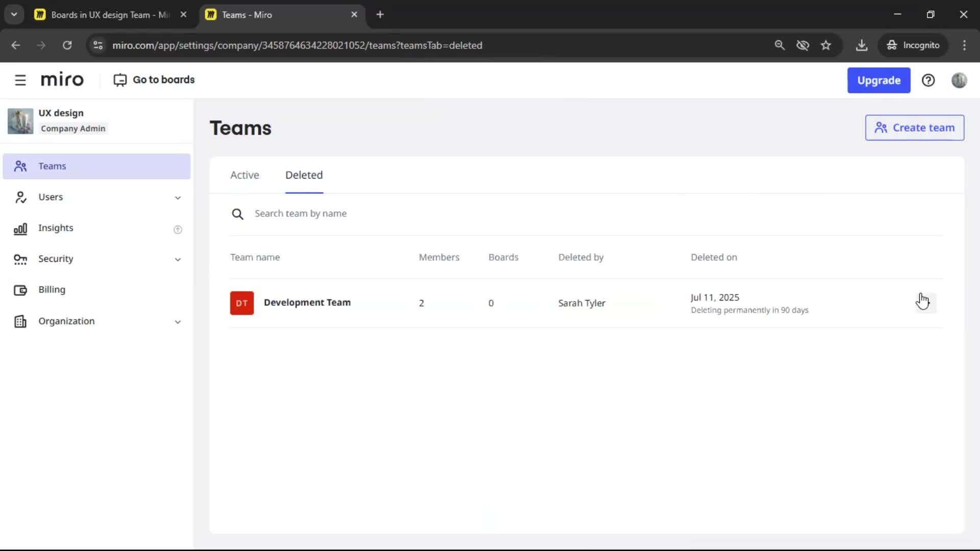The width and height of the screenshot is (980, 551).
Task: Open Billing in the sidebar
Action: click(96, 290)
